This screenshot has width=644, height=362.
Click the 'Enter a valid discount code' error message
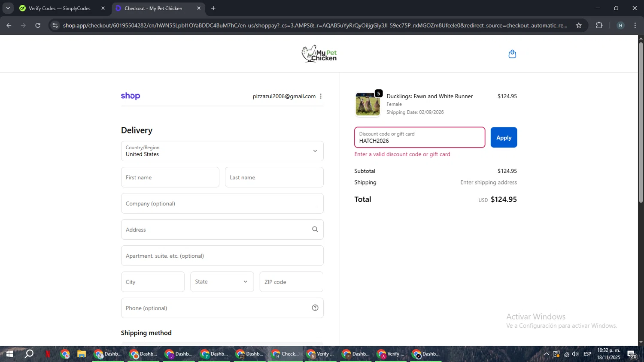(402, 154)
